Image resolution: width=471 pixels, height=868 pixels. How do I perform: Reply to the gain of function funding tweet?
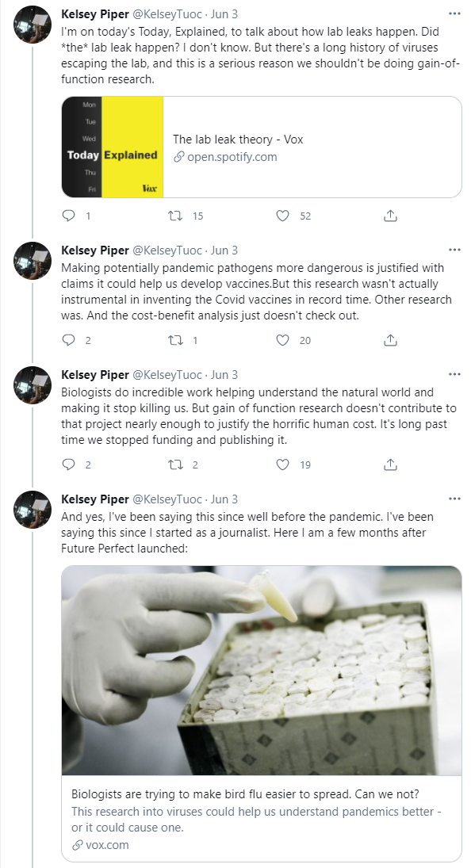pos(69,465)
